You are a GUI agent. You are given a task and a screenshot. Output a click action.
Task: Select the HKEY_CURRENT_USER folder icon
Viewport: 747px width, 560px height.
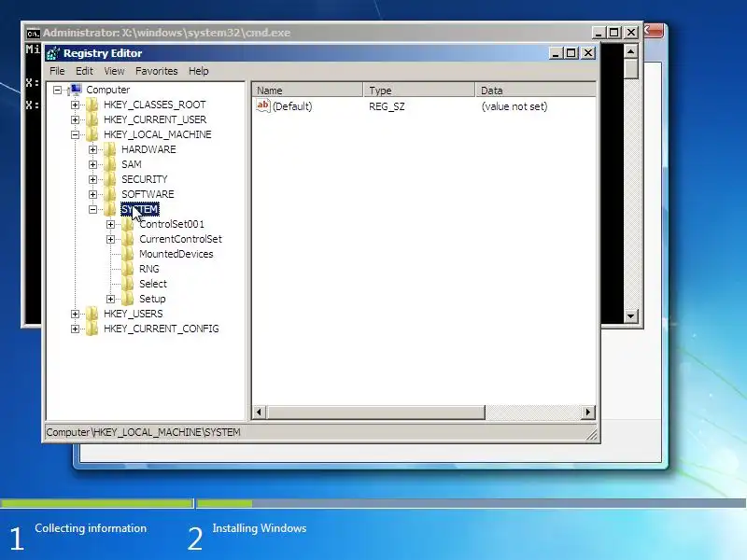(92, 119)
